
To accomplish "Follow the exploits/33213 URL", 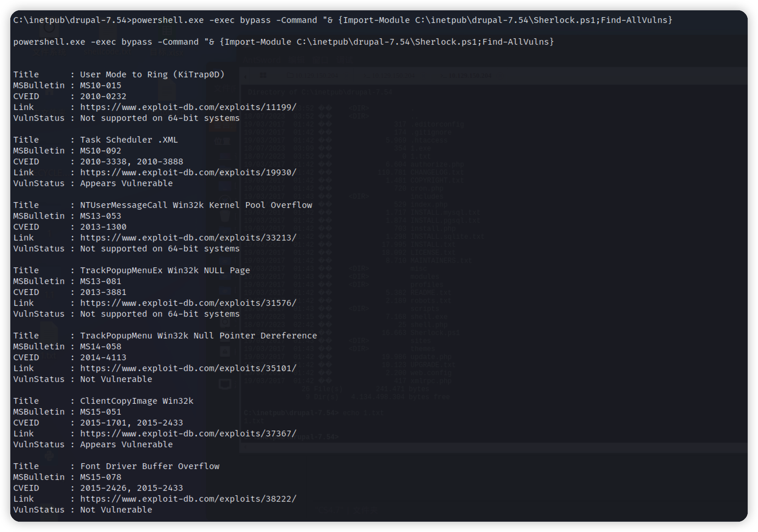I will (x=188, y=238).
